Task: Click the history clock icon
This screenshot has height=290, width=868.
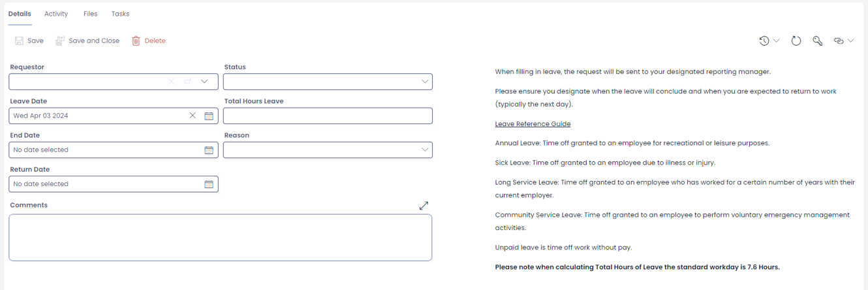Action: pos(764,41)
